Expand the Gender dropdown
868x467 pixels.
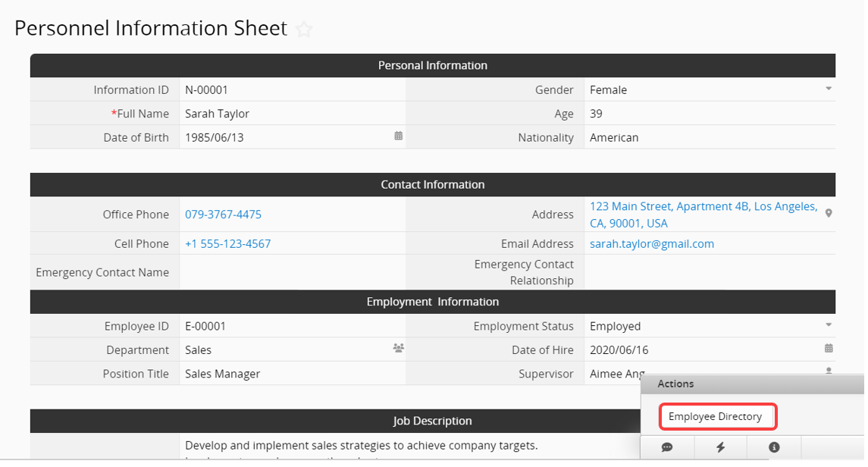pyautogui.click(x=829, y=89)
